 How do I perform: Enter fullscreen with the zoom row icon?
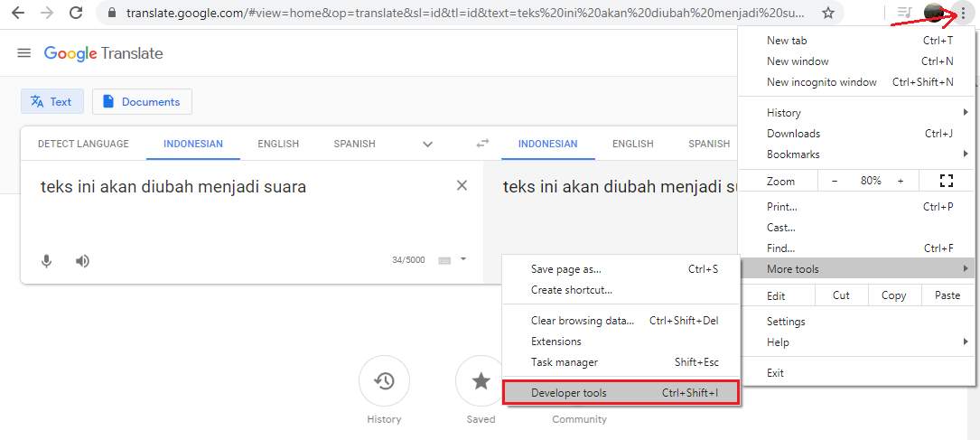point(947,181)
